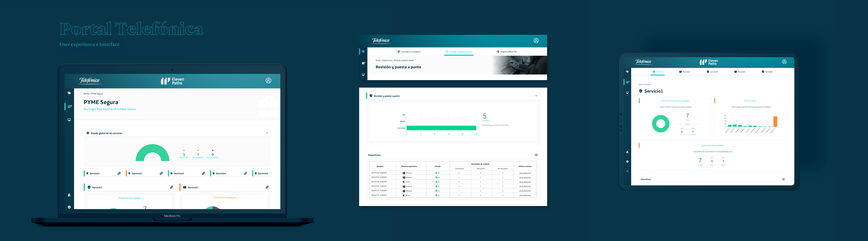Click Stu Unger Rise And Fall subtitle link
Image resolution: width=868 pixels, height=241 pixels.
tap(110, 109)
